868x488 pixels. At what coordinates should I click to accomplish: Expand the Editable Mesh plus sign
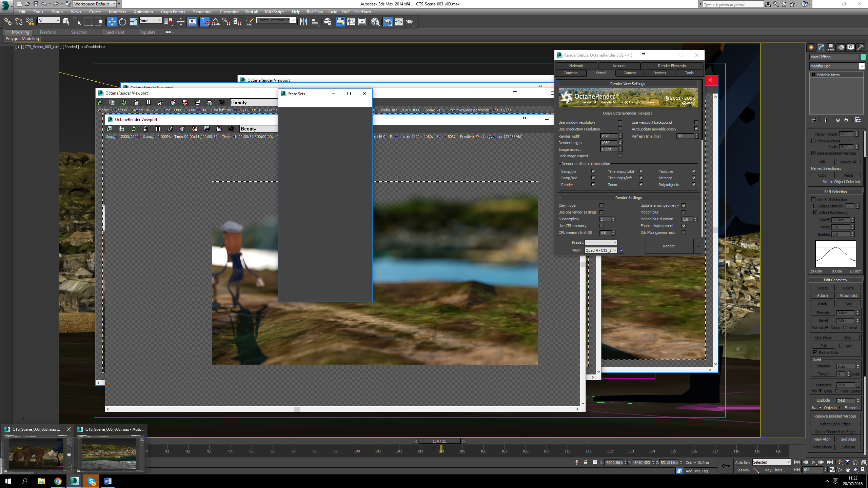(813, 75)
